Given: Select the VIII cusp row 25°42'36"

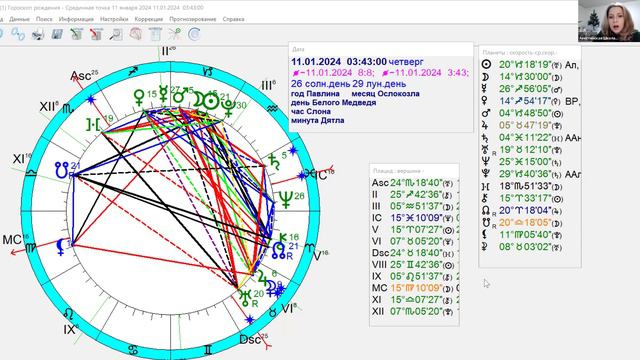Looking at the screenshot, I should [415, 265].
